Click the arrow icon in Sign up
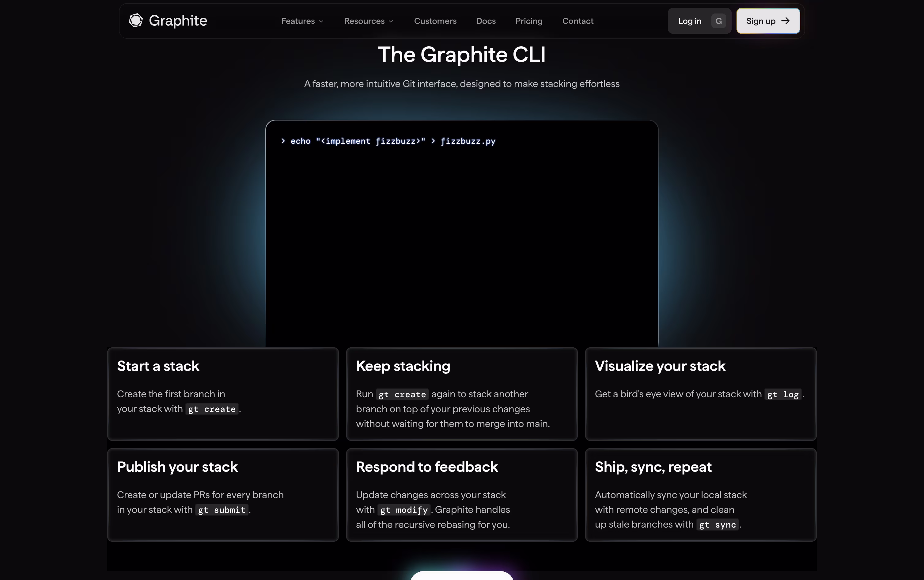Image resolution: width=924 pixels, height=580 pixels. coord(785,21)
